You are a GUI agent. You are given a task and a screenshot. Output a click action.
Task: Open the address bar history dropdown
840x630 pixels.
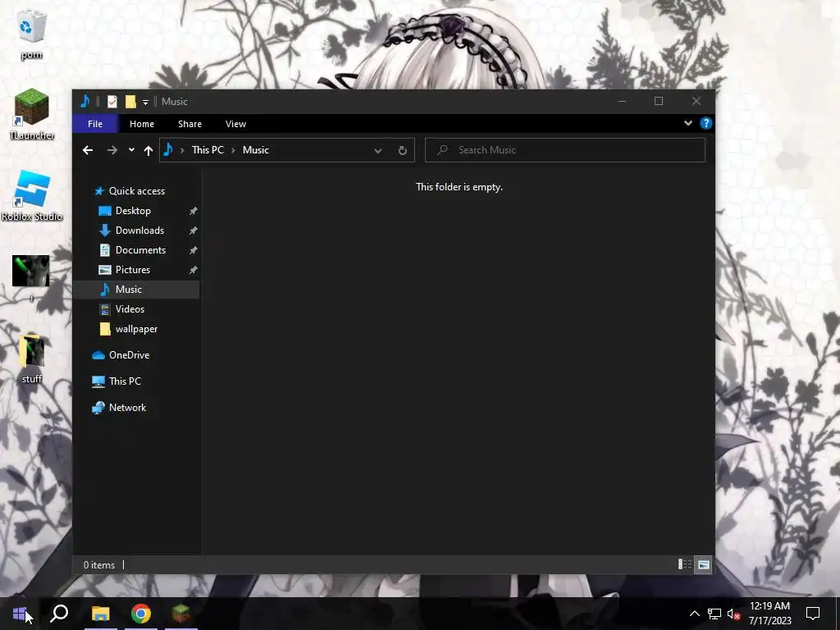[378, 151]
